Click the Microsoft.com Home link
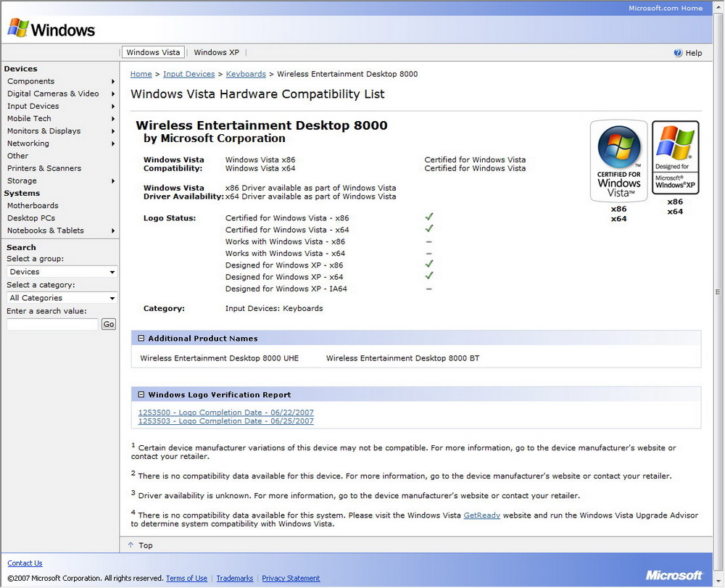Viewport: 725px width, 588px height. point(666,8)
